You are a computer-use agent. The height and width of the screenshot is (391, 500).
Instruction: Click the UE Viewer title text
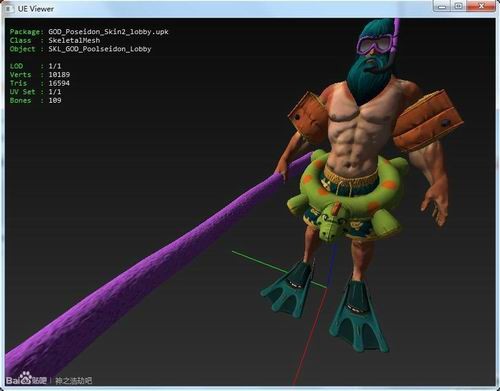click(36, 9)
